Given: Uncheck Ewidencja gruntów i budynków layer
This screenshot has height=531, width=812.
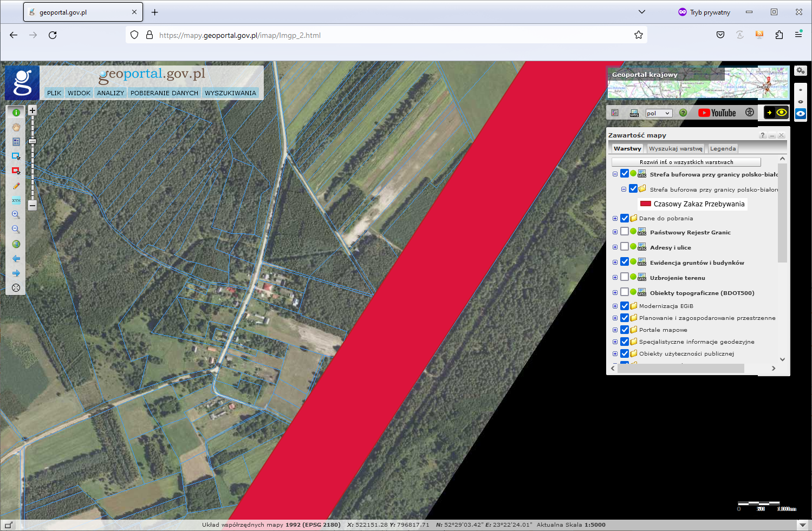Looking at the screenshot, I should point(625,262).
